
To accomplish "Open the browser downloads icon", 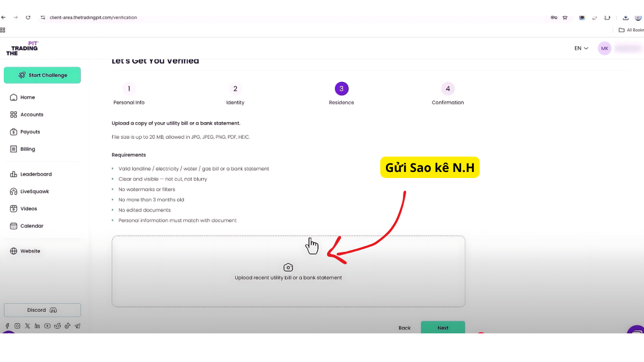I will [x=626, y=17].
